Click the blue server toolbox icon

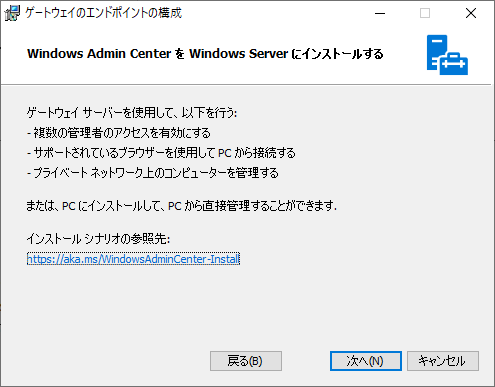[x=447, y=55]
